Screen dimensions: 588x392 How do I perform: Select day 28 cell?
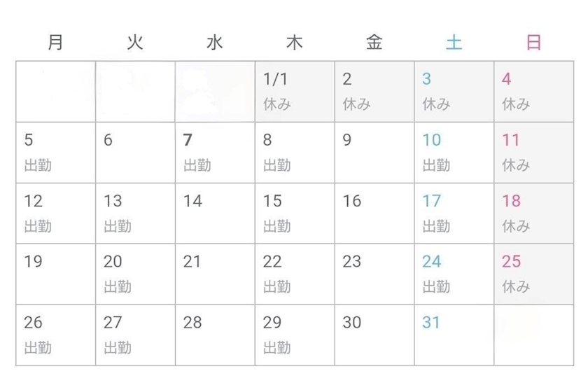[x=215, y=335]
